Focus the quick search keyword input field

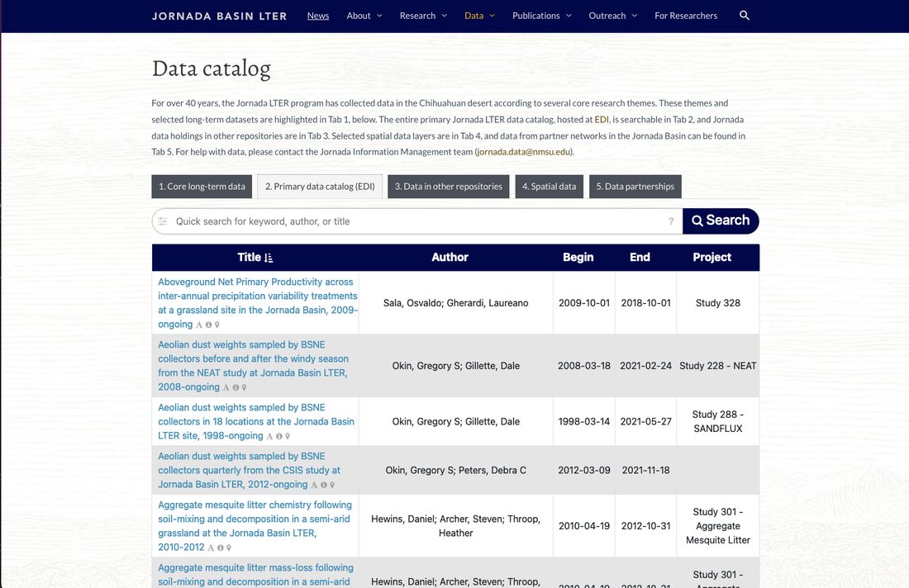[x=417, y=221]
